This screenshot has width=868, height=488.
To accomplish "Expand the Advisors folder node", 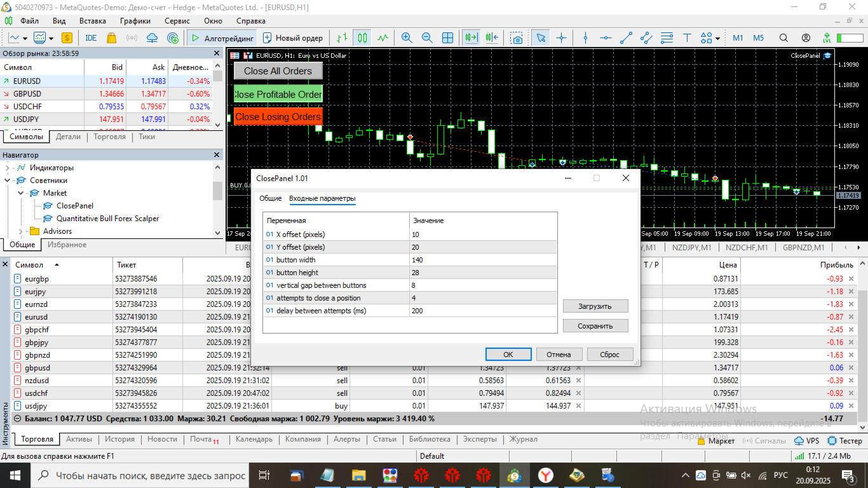I will click(x=21, y=231).
